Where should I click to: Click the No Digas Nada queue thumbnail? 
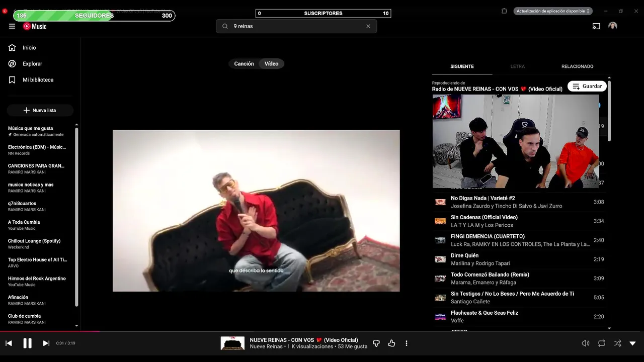pyautogui.click(x=440, y=202)
